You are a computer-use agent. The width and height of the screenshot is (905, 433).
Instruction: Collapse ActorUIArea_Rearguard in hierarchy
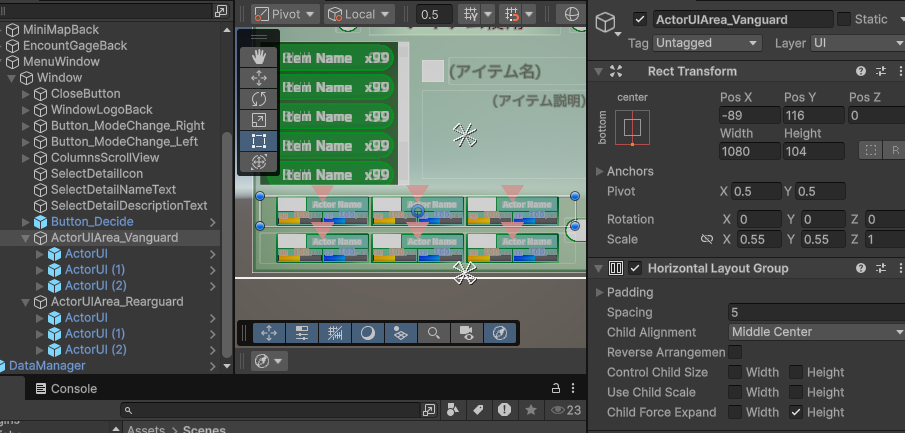pos(26,302)
